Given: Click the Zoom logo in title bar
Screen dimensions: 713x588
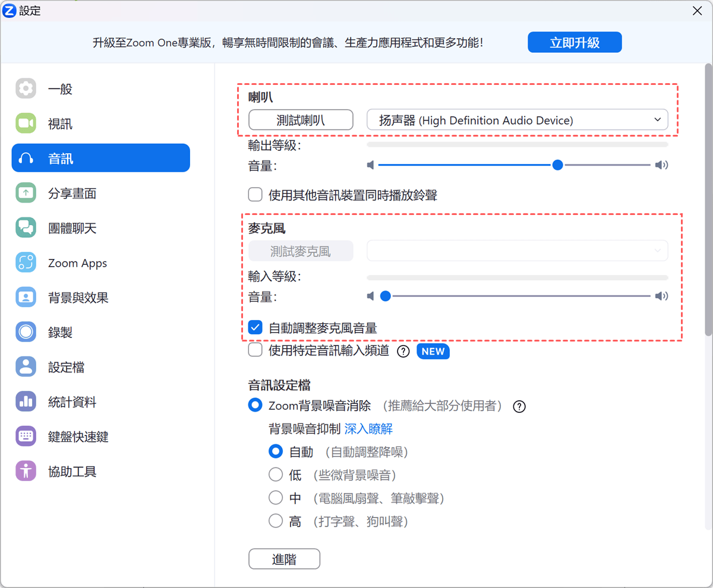Looking at the screenshot, I should coord(10,11).
